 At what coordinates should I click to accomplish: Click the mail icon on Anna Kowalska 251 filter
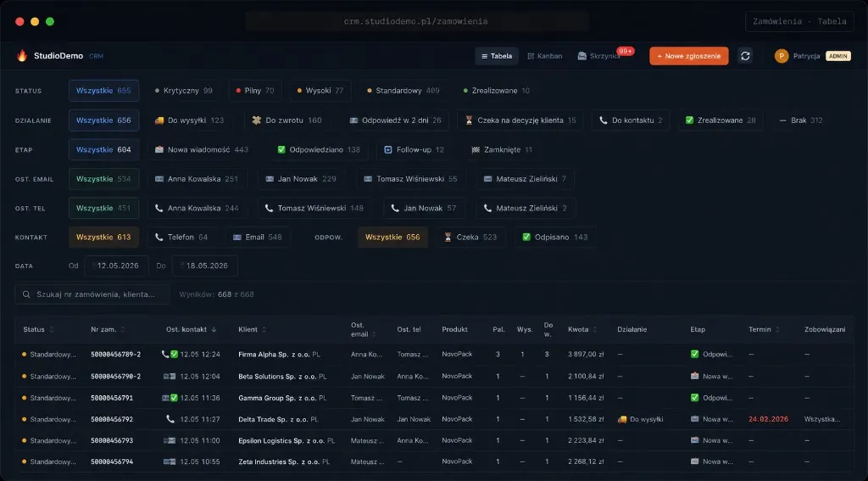coord(159,179)
